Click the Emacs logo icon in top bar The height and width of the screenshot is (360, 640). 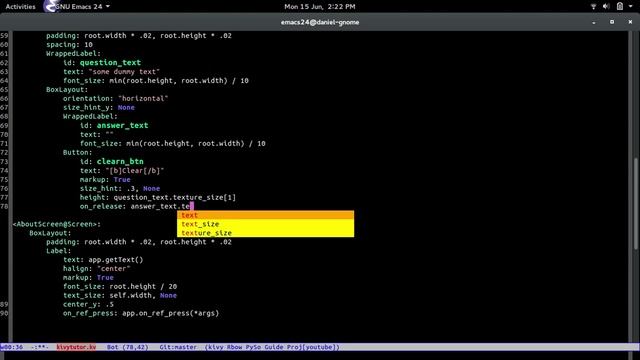pyautogui.click(x=50, y=6)
